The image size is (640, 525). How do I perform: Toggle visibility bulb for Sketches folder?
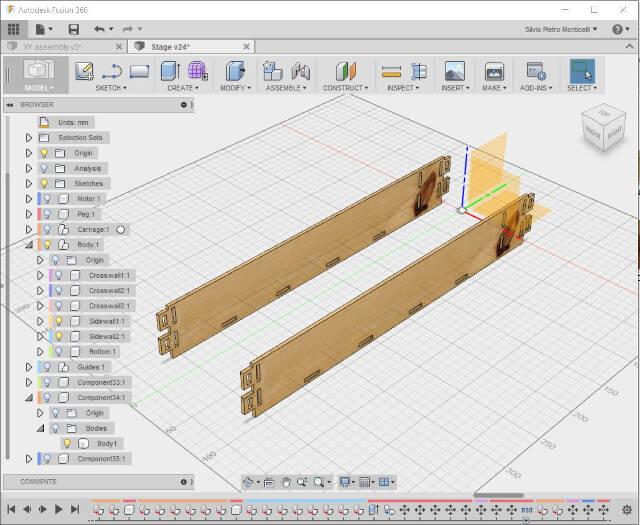pos(44,184)
